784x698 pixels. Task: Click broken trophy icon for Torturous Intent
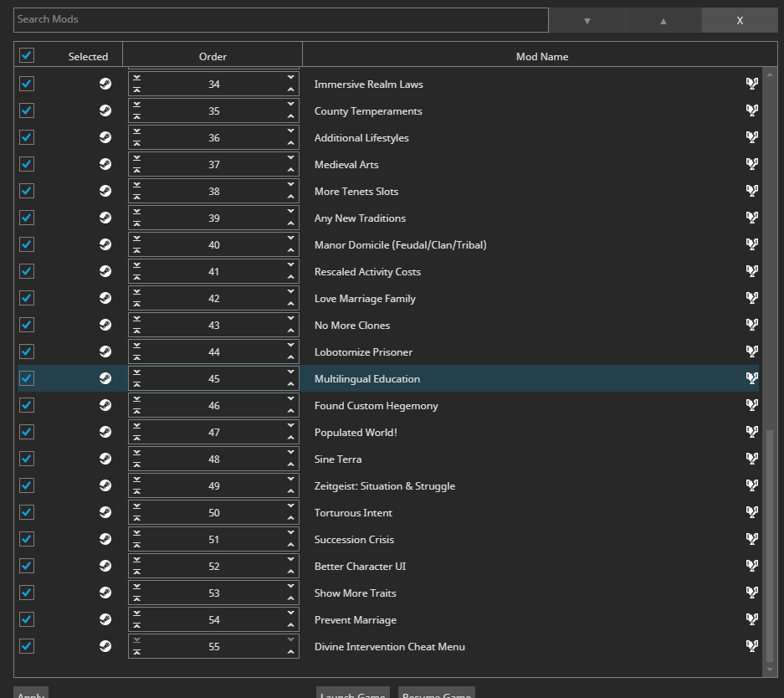pyautogui.click(x=751, y=512)
